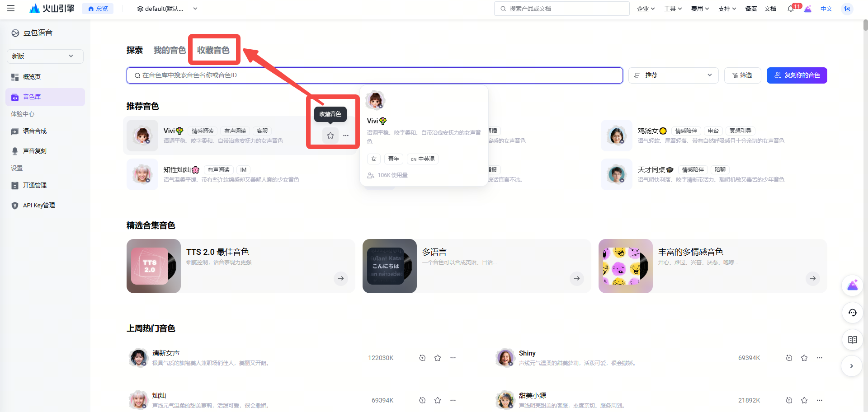
Task: Open the customer service headset icon
Action: pos(853,313)
